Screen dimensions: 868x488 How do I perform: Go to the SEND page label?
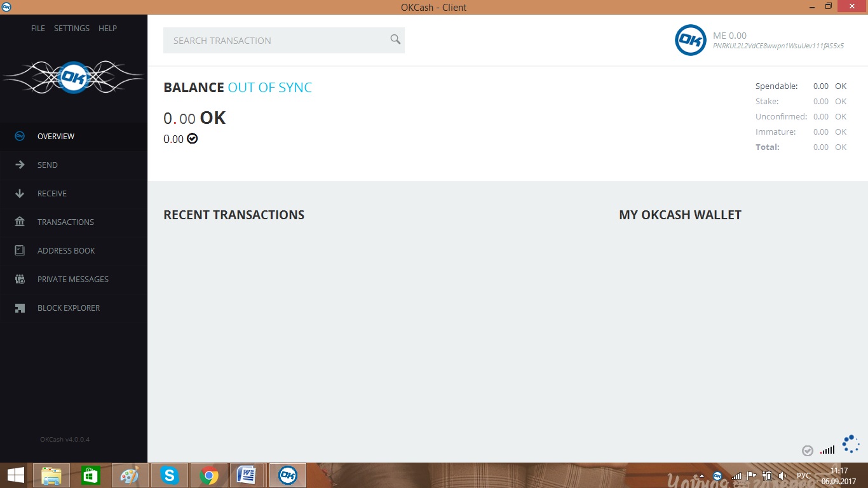click(48, 165)
